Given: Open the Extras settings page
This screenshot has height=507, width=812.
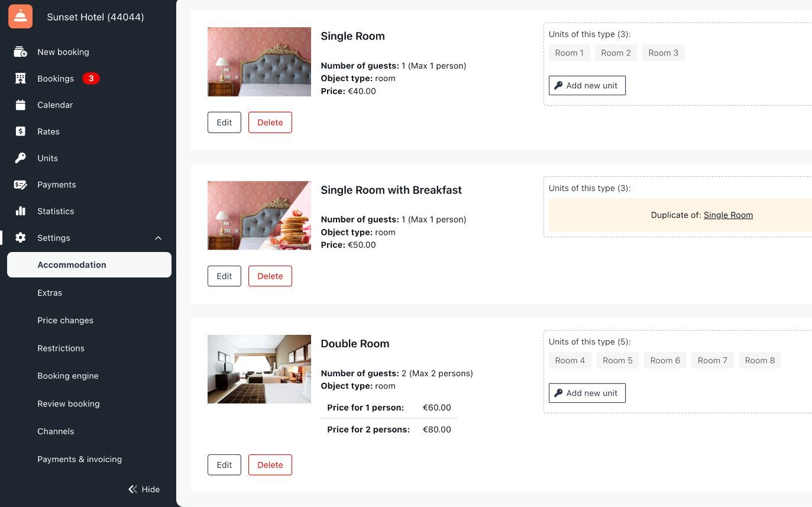Looking at the screenshot, I should click(x=50, y=293).
